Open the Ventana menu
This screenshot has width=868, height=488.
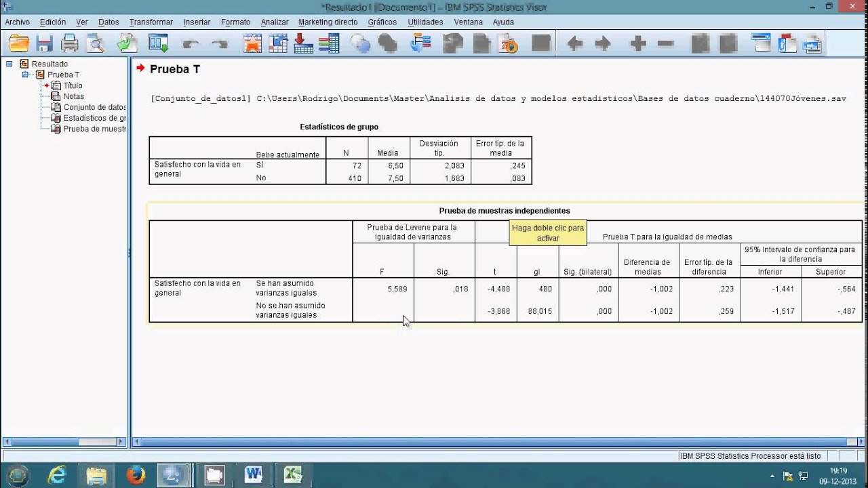469,22
